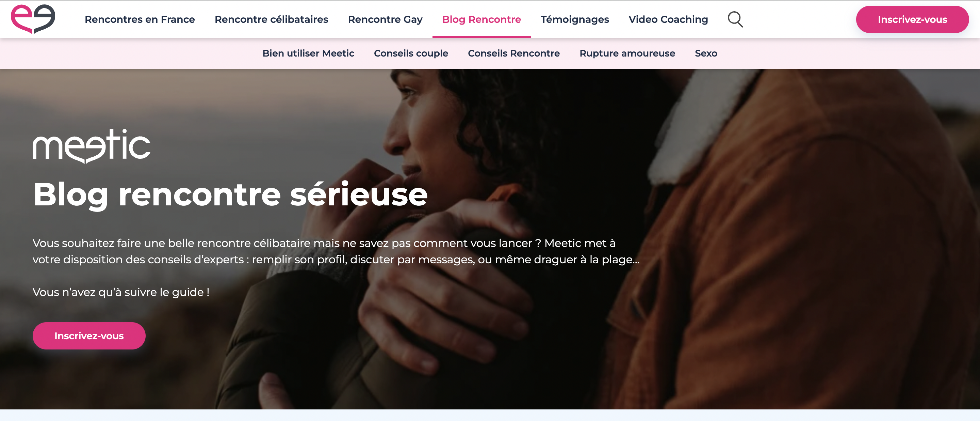980x421 pixels.
Task: Open Rencontres en France menu
Action: pyautogui.click(x=140, y=19)
